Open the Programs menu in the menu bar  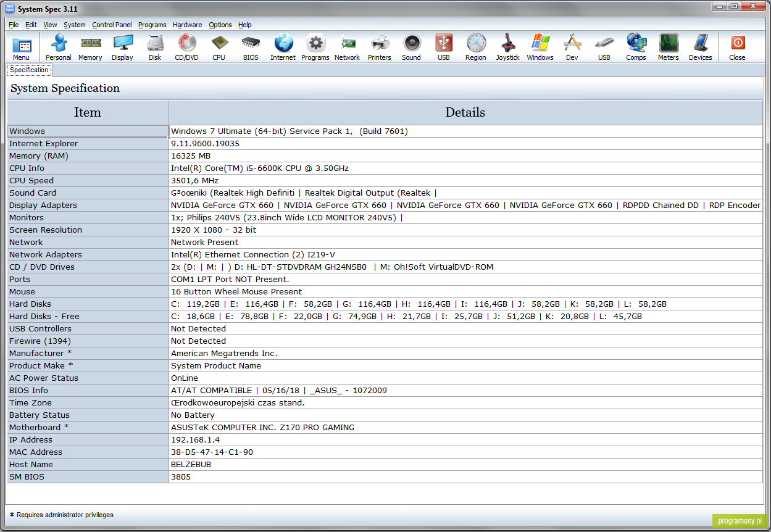coord(152,25)
